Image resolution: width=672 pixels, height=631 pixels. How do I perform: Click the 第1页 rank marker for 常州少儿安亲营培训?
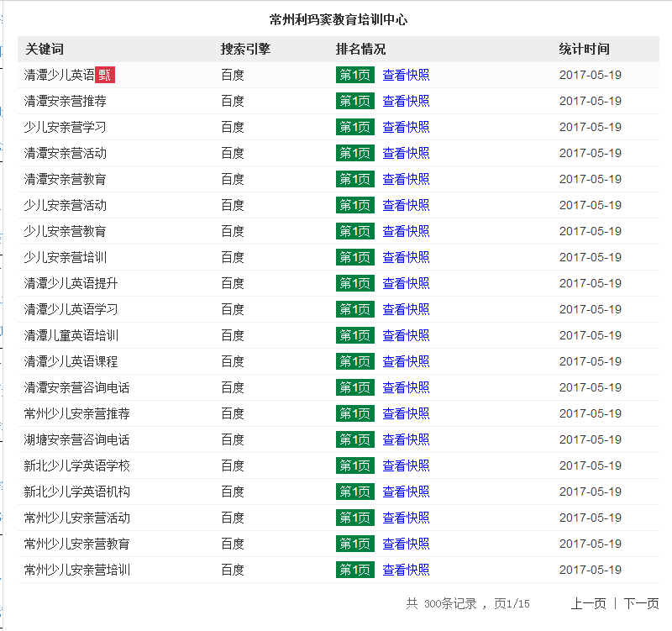(x=354, y=570)
